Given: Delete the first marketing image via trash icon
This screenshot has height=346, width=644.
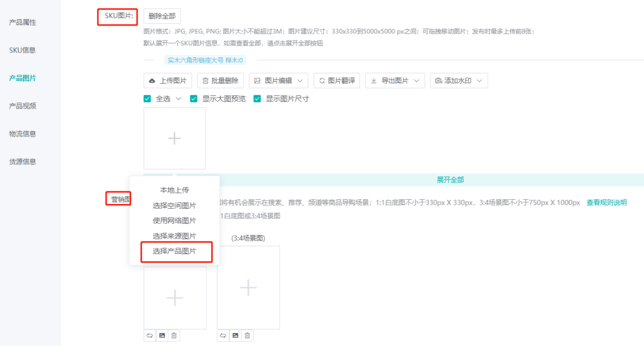Looking at the screenshot, I should pos(174,335).
